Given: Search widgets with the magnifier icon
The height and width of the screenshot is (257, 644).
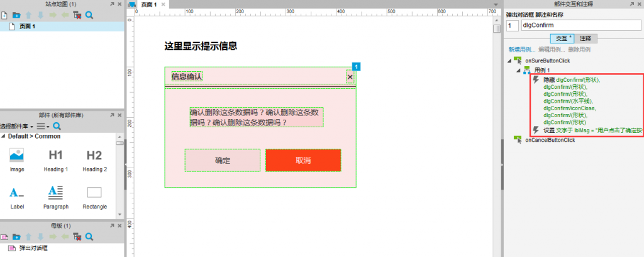Looking at the screenshot, I should point(57,126).
